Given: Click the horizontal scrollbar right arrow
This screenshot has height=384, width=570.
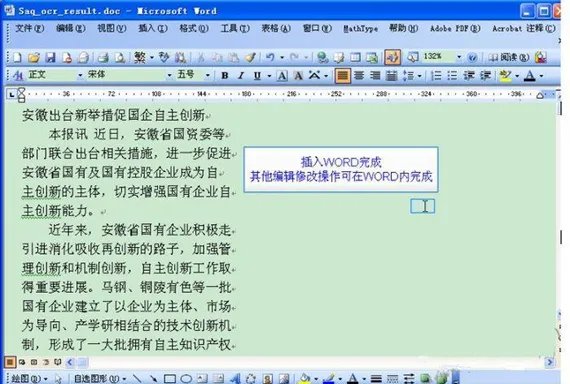Looking at the screenshot, I should (x=550, y=362).
